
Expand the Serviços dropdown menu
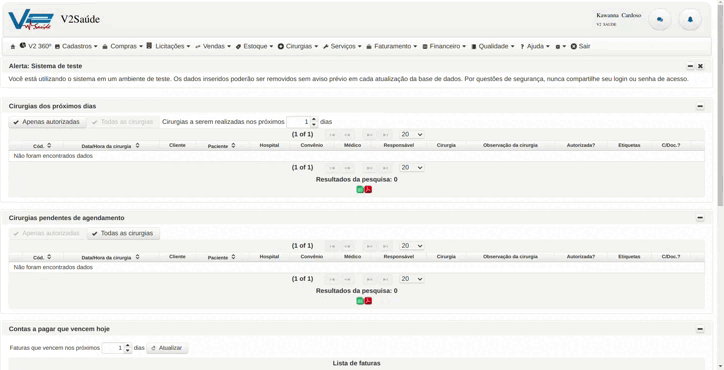tap(342, 46)
